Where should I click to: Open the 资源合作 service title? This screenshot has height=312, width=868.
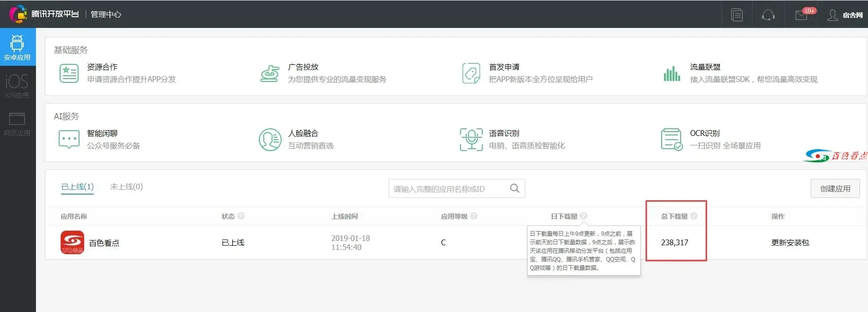pyautogui.click(x=102, y=67)
